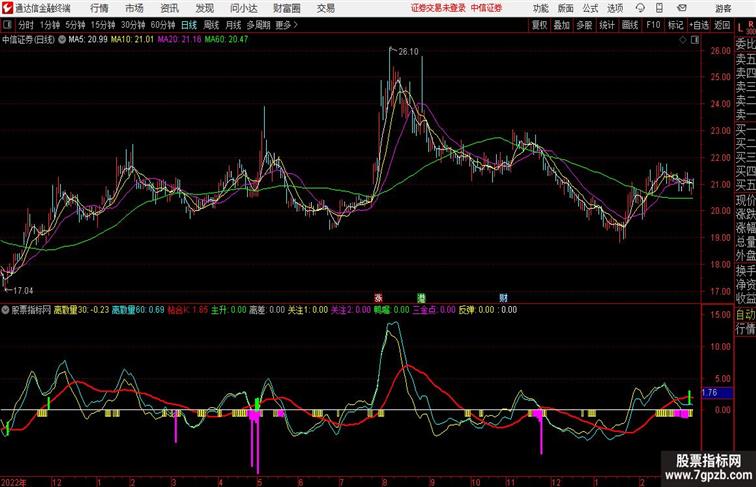This screenshot has height=487, width=756.
Task: Click the 多股 toolbar button
Action: (x=584, y=25)
